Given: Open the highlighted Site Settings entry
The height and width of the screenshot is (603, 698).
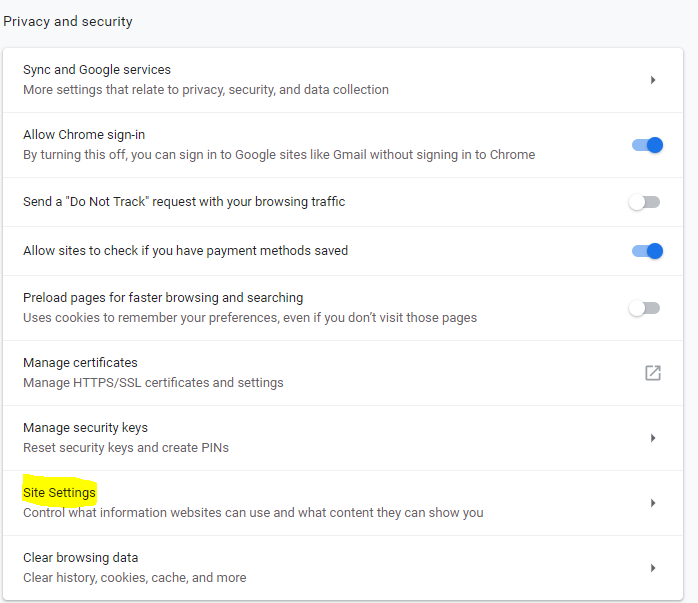Looking at the screenshot, I should point(60,493).
